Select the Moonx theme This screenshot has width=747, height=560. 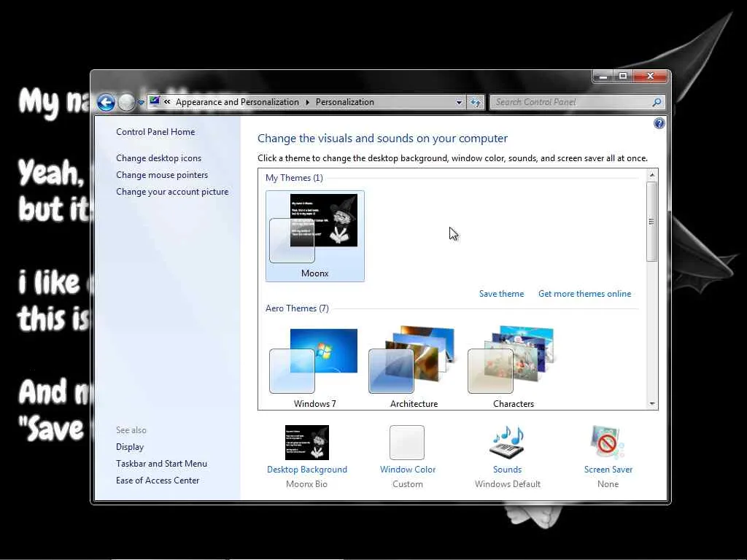[x=315, y=236]
